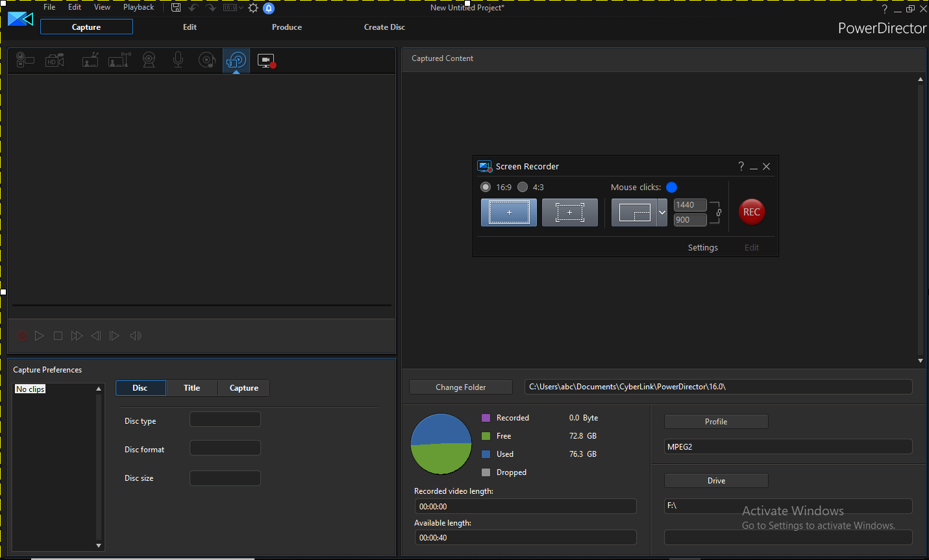The height and width of the screenshot is (560, 929).
Task: Select capture from HDV camcorder icon
Action: click(x=55, y=60)
